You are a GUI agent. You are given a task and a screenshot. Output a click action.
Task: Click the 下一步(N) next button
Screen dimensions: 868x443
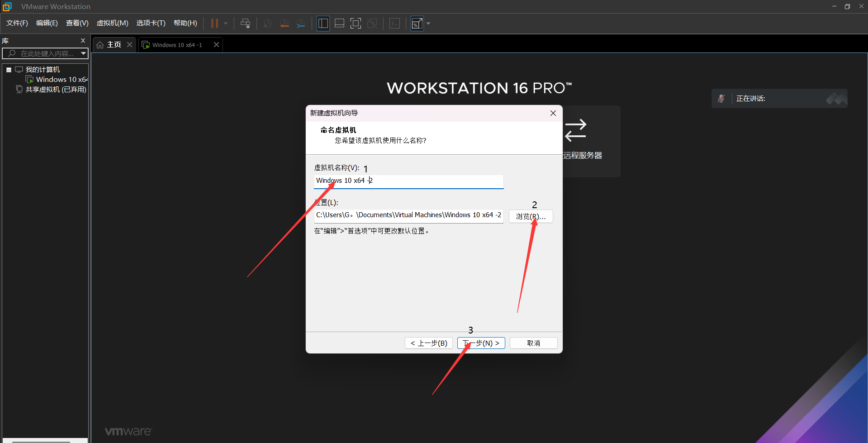pyautogui.click(x=481, y=343)
